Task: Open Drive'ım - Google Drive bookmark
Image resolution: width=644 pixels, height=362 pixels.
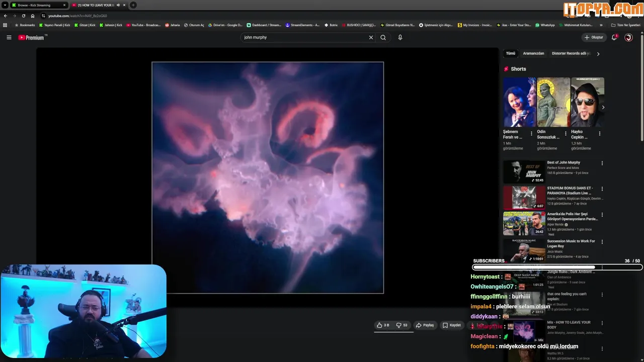Action: [x=225, y=25]
